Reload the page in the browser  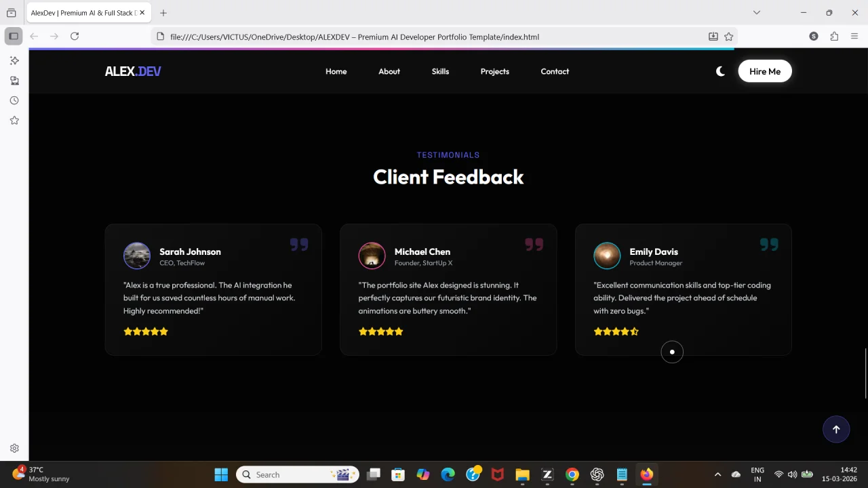75,37
